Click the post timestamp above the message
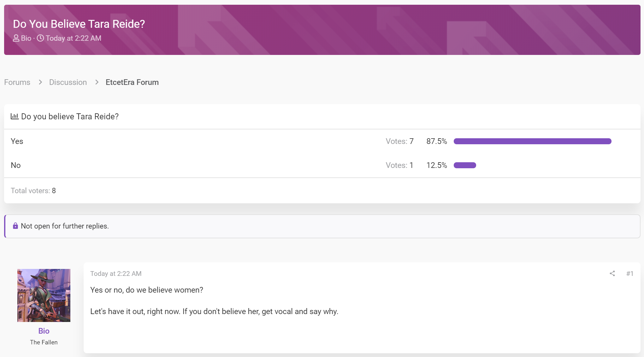This screenshot has width=644, height=357. (116, 274)
